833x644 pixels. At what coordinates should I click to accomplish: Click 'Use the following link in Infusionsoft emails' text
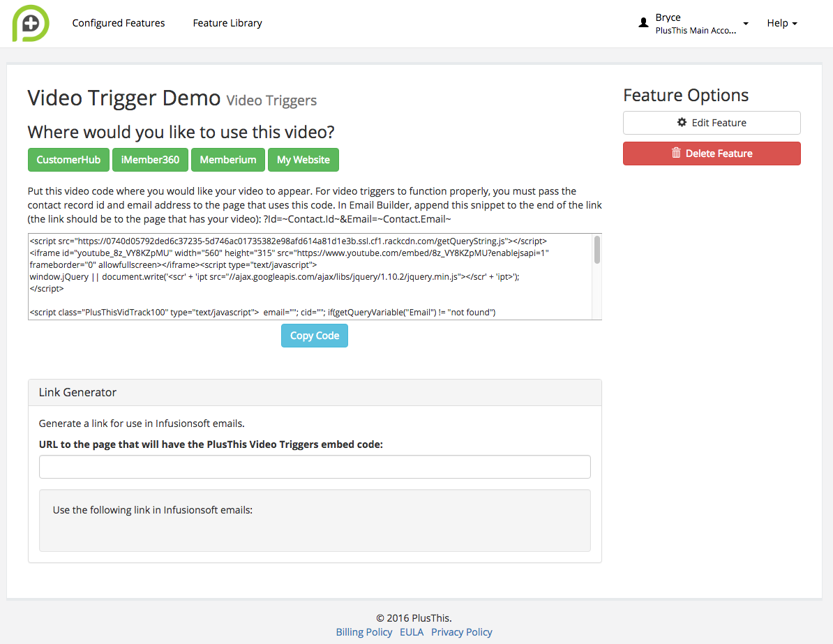[153, 510]
